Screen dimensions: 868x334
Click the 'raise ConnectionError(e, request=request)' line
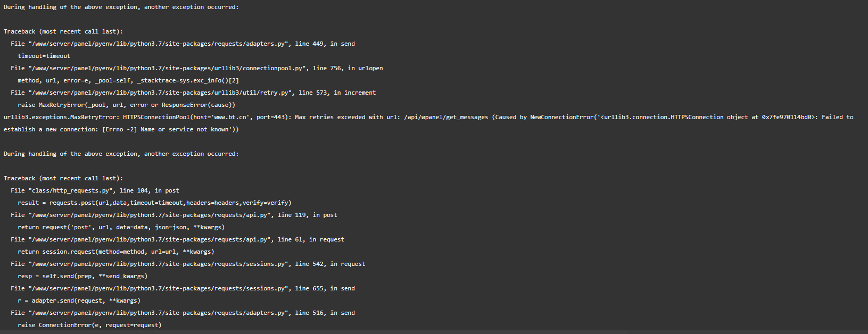pyautogui.click(x=89, y=325)
